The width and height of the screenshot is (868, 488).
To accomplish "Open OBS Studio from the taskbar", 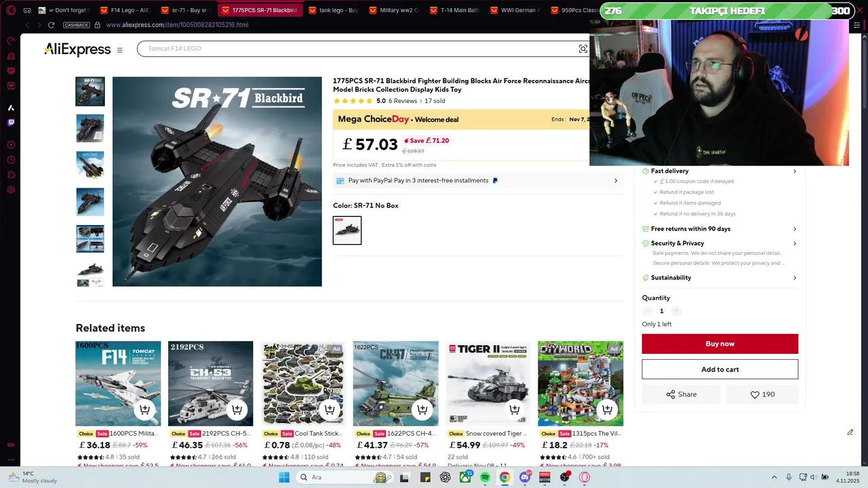I will click(x=564, y=478).
